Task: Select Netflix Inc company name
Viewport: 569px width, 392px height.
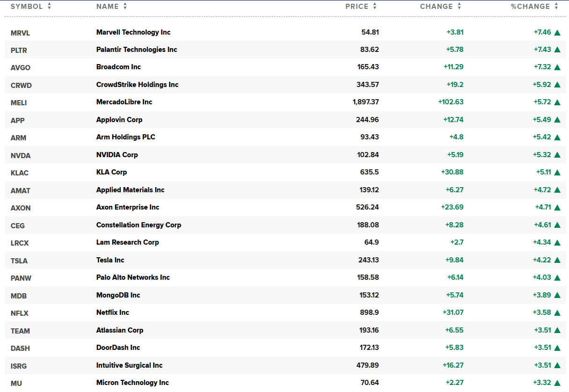Action: click(113, 312)
